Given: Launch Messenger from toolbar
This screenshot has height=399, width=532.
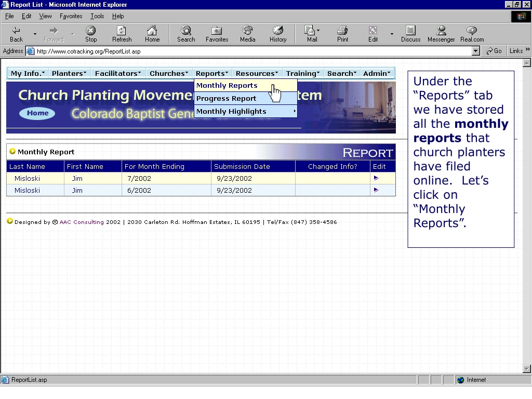Looking at the screenshot, I should (x=441, y=34).
